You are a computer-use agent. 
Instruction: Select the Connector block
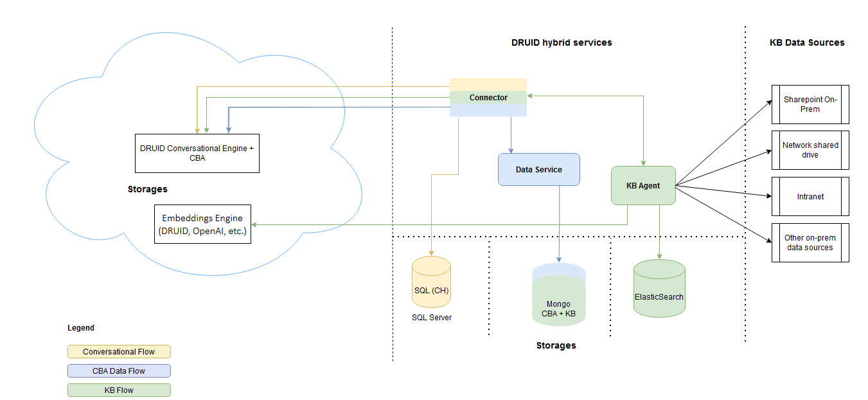point(488,98)
